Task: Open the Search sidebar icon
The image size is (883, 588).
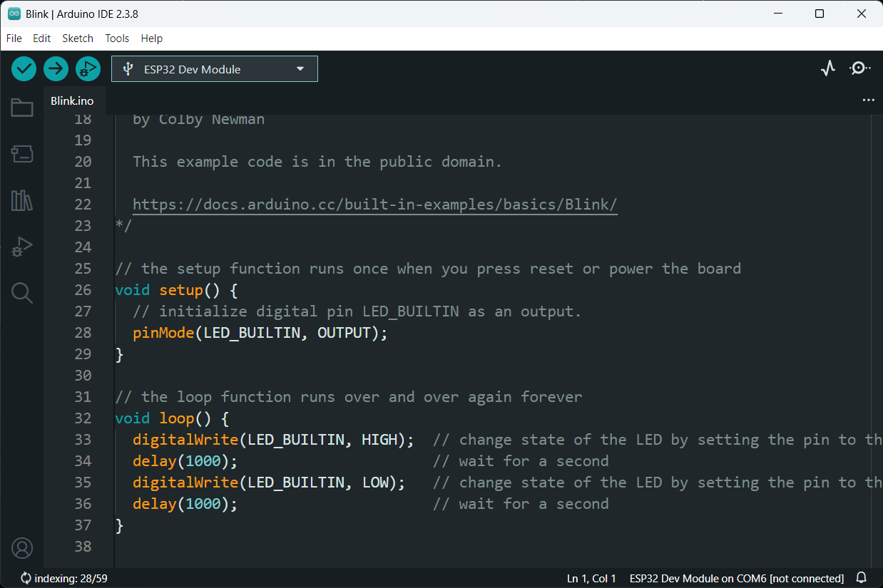Action: pyautogui.click(x=22, y=293)
